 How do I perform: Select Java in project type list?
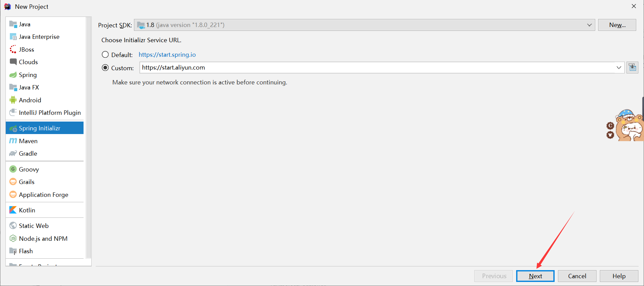pyautogui.click(x=45, y=24)
